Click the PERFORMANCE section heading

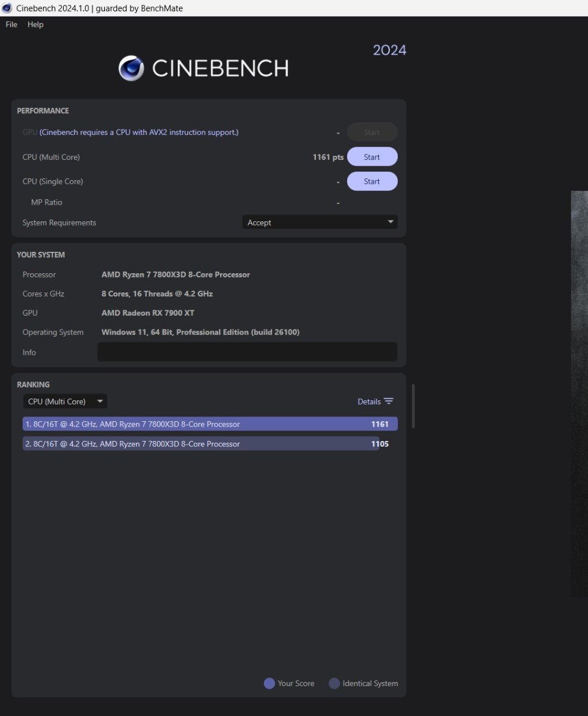[43, 110]
